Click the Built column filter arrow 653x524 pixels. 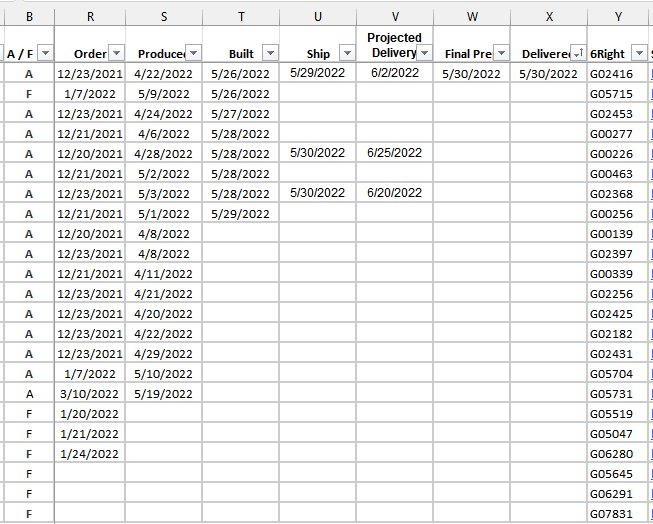270,54
